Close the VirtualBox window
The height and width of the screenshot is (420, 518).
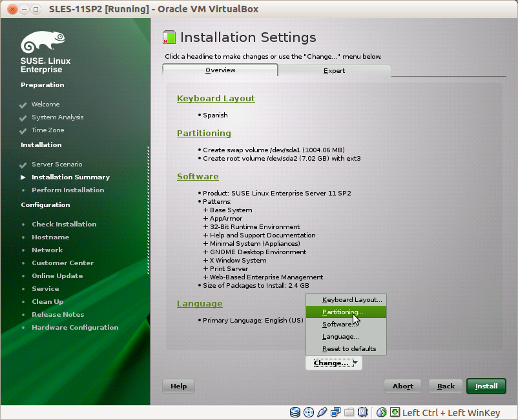12,9
